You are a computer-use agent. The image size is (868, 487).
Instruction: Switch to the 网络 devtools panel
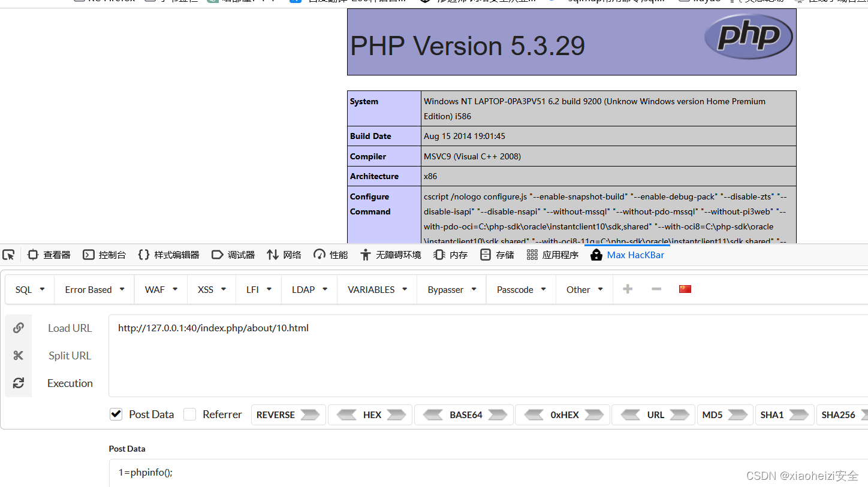pos(284,255)
